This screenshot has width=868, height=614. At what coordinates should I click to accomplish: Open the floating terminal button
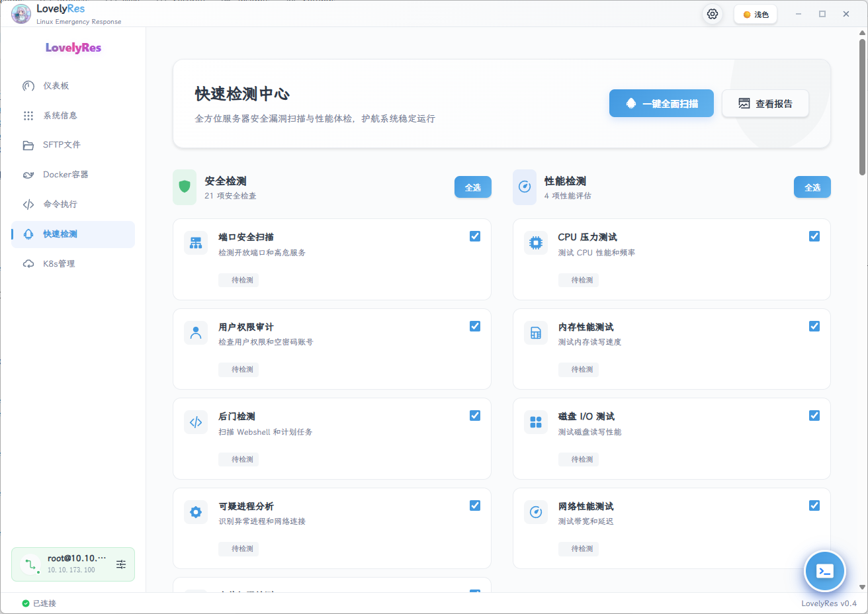click(x=825, y=571)
